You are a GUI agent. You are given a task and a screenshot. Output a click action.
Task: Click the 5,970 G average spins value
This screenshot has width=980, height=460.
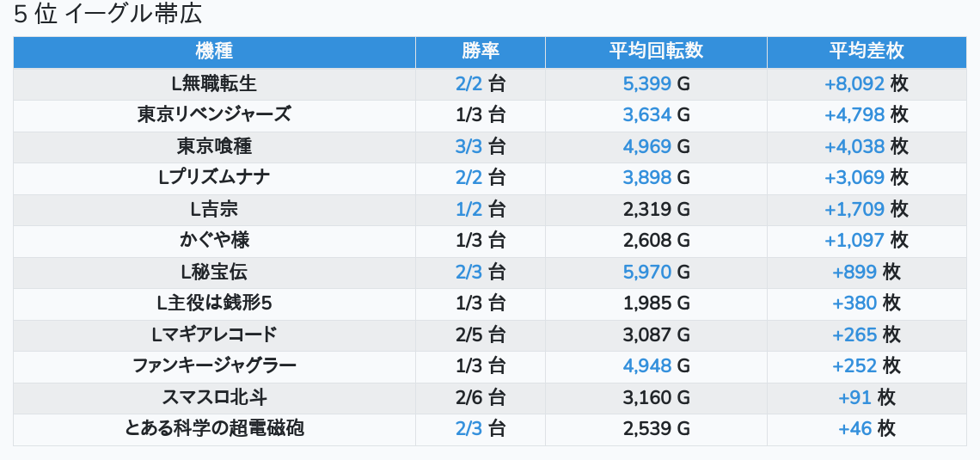coord(656,272)
